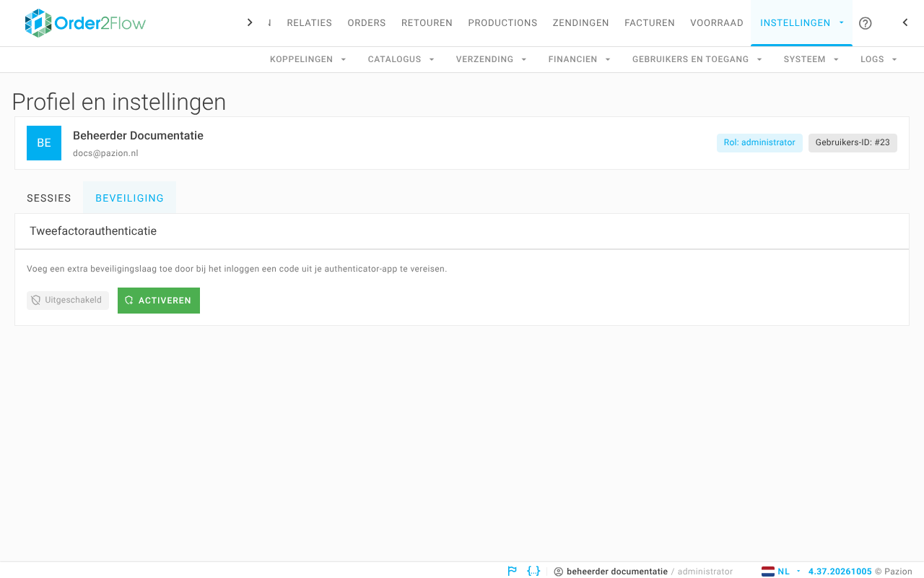Go to Retouren

tap(427, 23)
